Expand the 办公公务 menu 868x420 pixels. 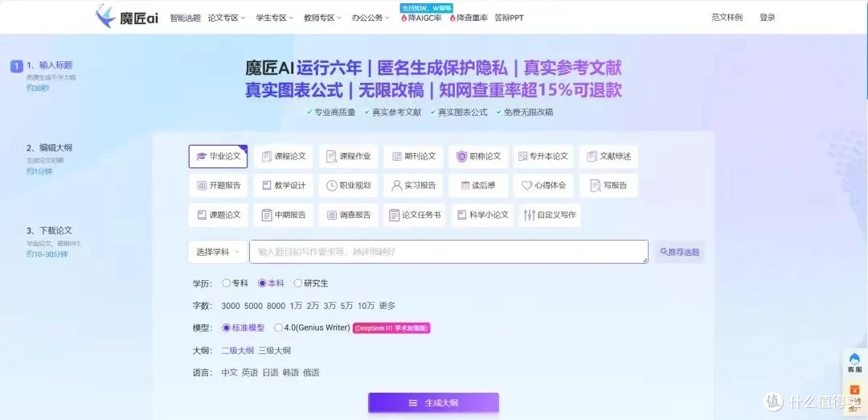pos(371,18)
